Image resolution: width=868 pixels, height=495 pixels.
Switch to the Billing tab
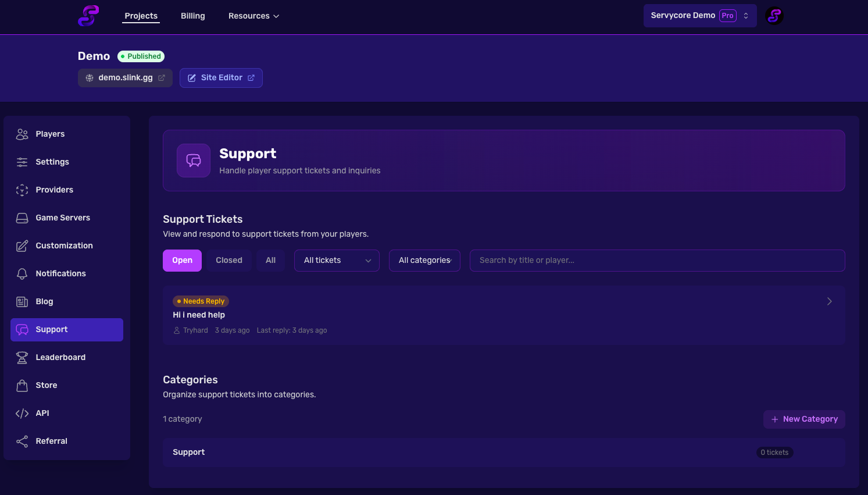192,16
